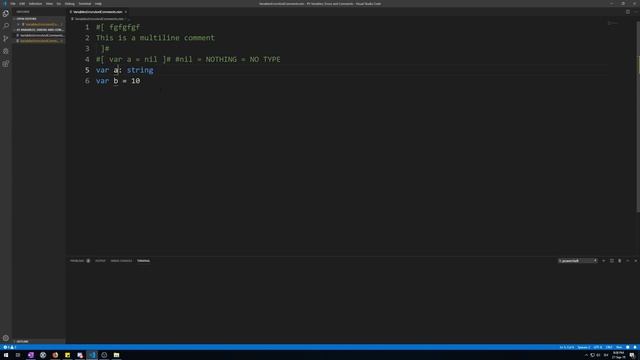
Task: Click notification bell in status bar
Action: coord(635,347)
